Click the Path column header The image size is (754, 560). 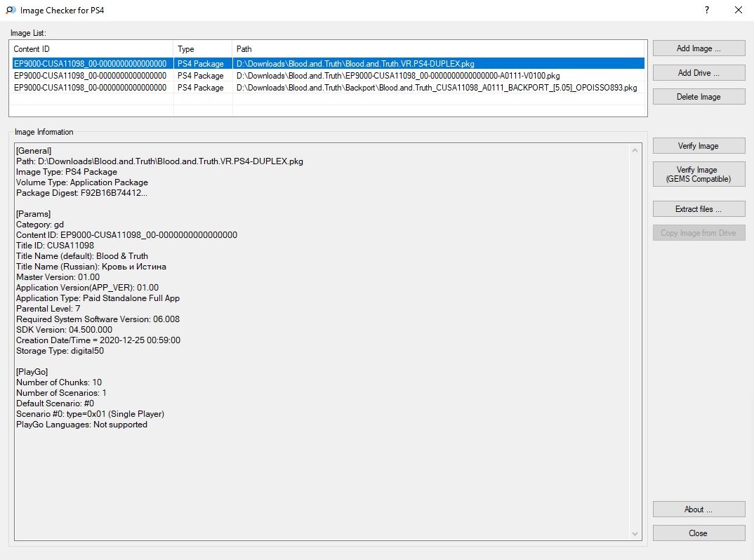(x=439, y=49)
